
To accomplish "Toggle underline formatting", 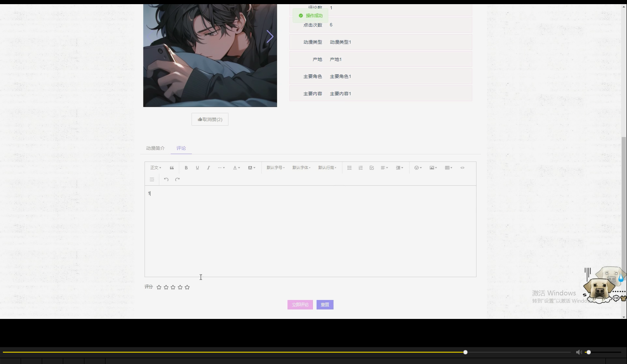I will tap(197, 168).
